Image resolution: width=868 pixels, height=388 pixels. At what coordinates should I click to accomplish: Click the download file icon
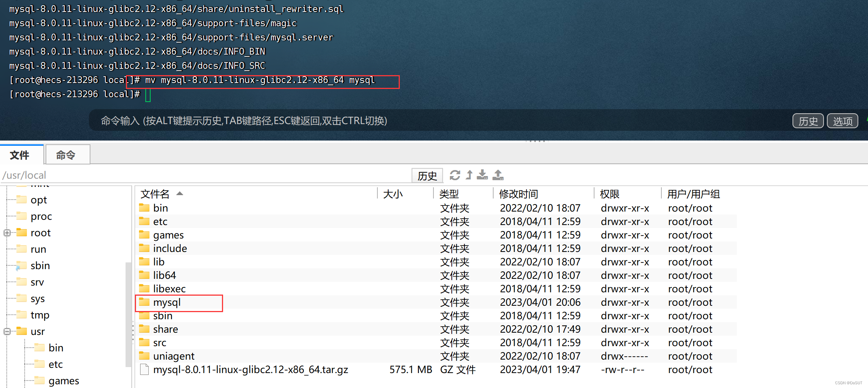coord(482,175)
